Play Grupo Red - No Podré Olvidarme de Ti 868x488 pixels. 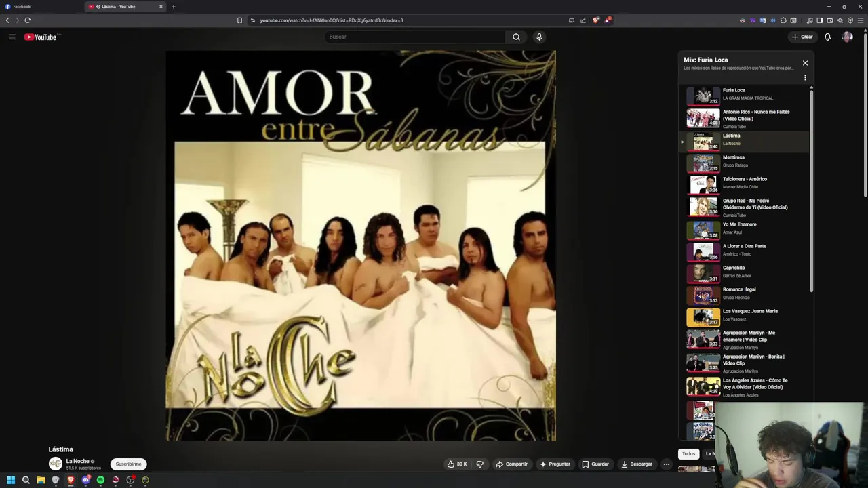pyautogui.click(x=745, y=207)
